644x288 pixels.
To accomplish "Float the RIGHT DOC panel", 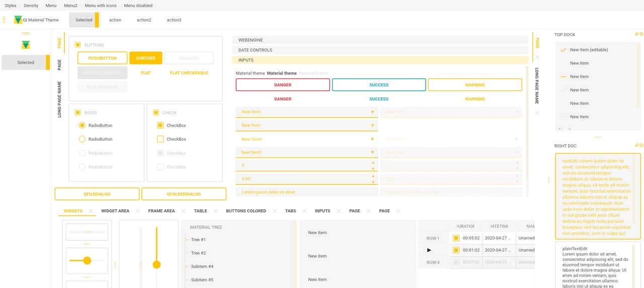I will point(636,146).
